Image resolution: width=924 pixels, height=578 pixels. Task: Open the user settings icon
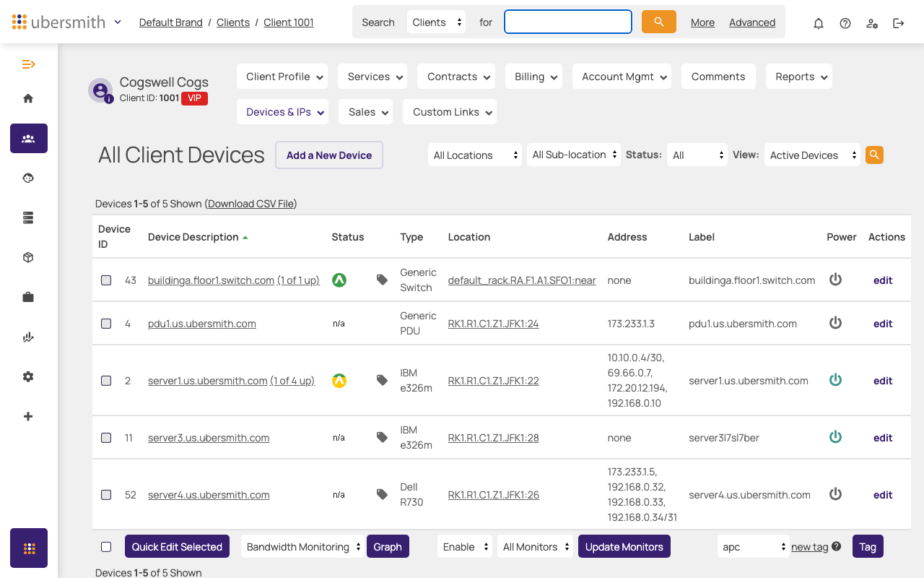pyautogui.click(x=872, y=23)
